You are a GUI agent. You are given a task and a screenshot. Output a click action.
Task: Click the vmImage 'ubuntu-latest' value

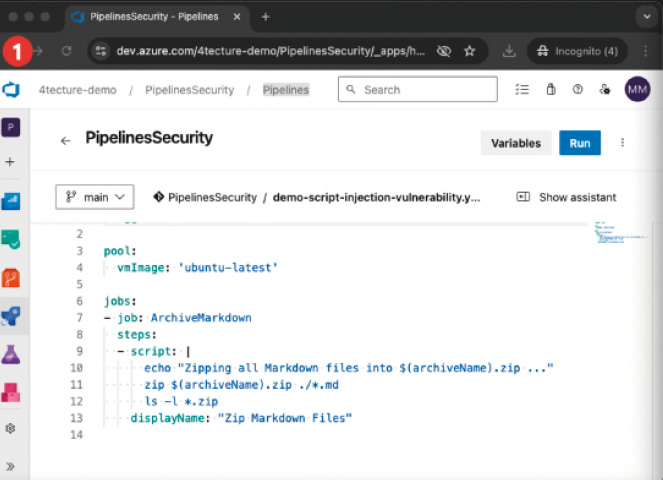click(227, 268)
